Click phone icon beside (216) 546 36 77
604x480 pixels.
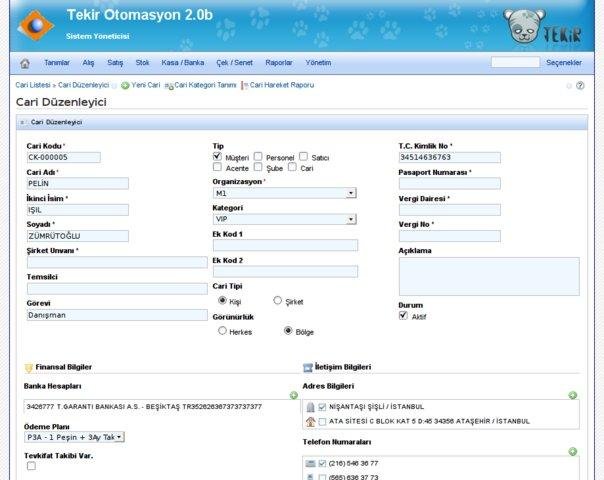[x=310, y=463]
